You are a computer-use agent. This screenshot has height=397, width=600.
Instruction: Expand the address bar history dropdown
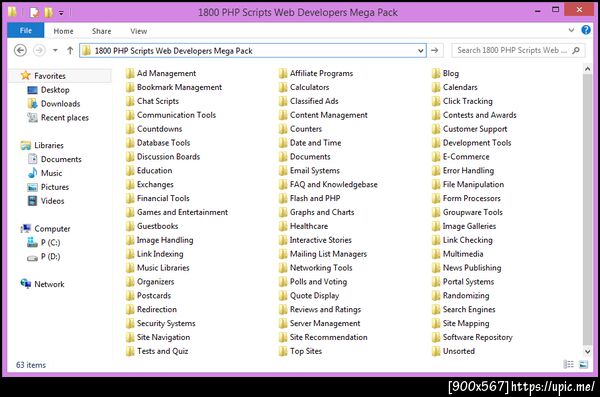[x=421, y=51]
